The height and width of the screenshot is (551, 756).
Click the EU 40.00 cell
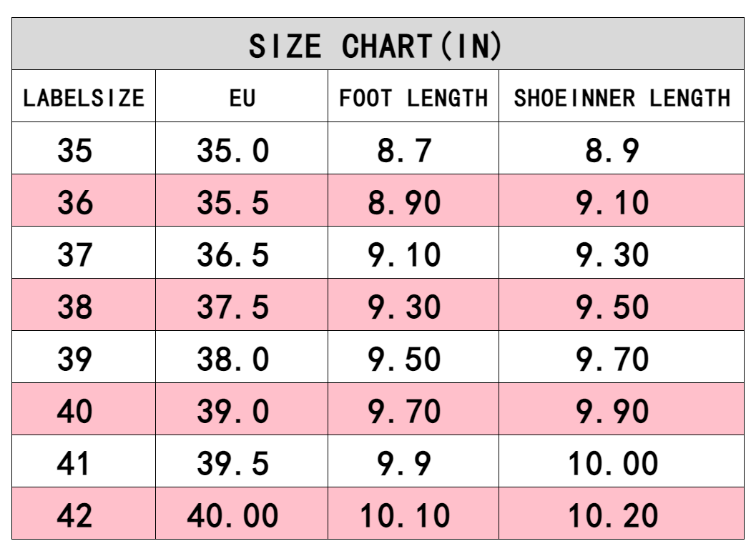[233, 515]
